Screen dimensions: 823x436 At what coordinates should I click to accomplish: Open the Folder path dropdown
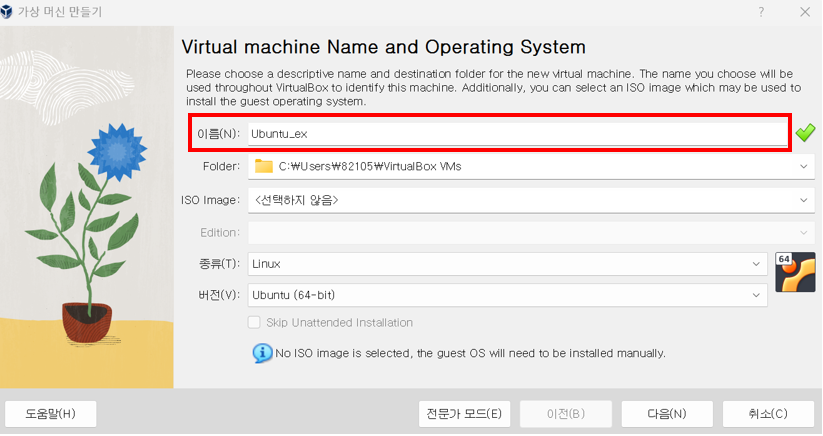pos(531,166)
